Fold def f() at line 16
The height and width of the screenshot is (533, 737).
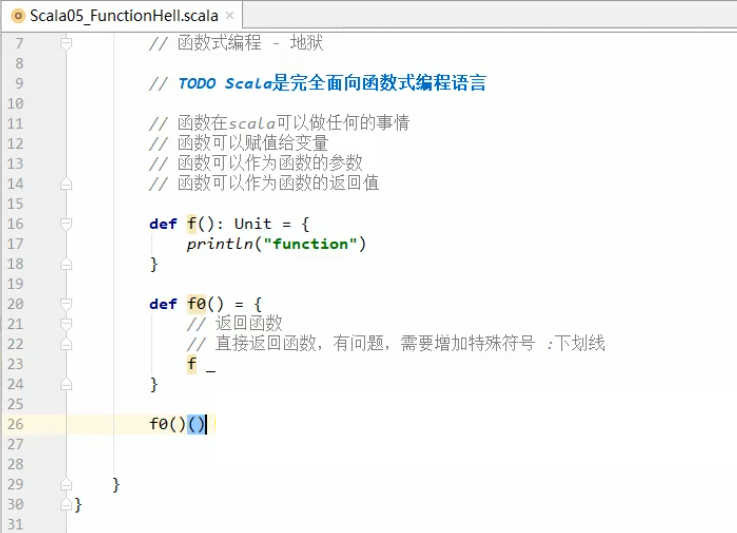pyautogui.click(x=66, y=224)
